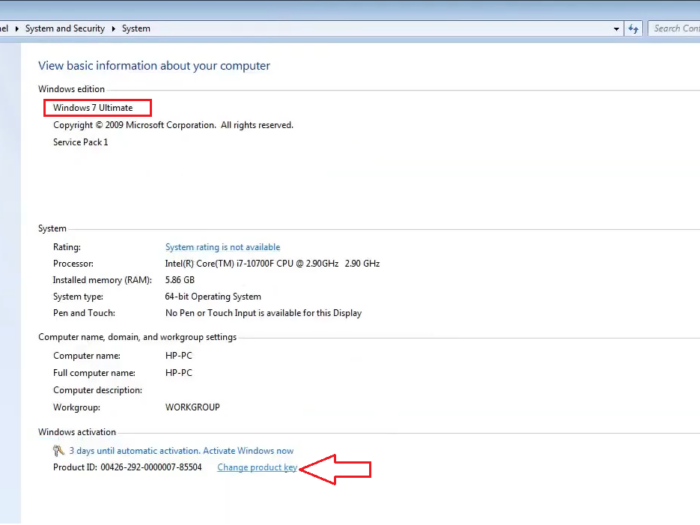Click the Installed memory (RAM) label
The width and height of the screenshot is (700, 525).
click(x=102, y=280)
